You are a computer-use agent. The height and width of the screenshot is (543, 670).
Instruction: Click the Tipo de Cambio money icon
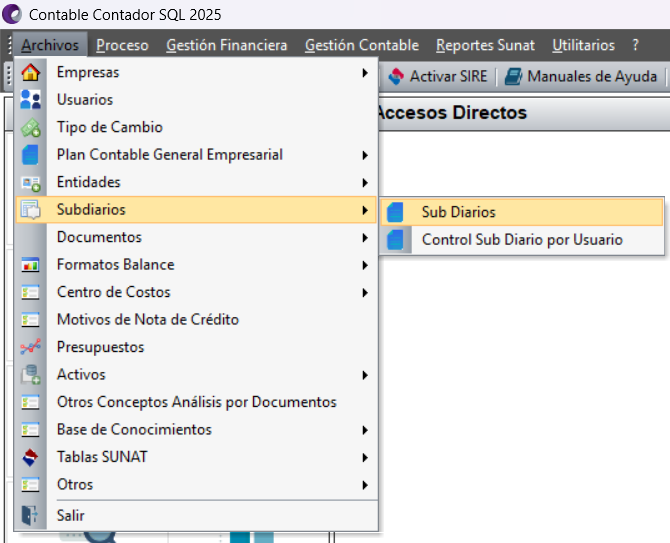click(31, 128)
